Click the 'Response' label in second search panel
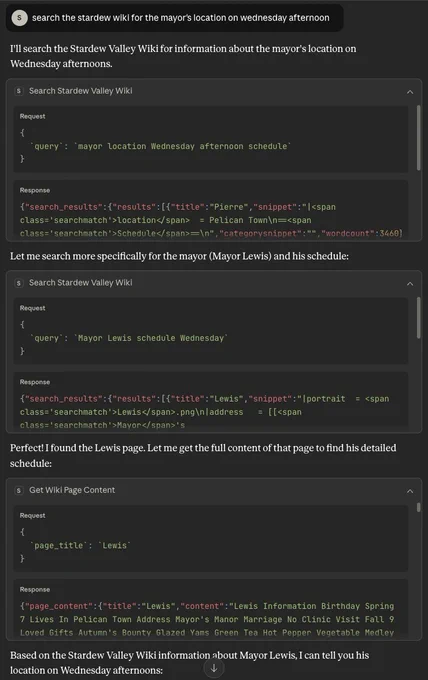This screenshot has height=680, width=428. [35, 382]
